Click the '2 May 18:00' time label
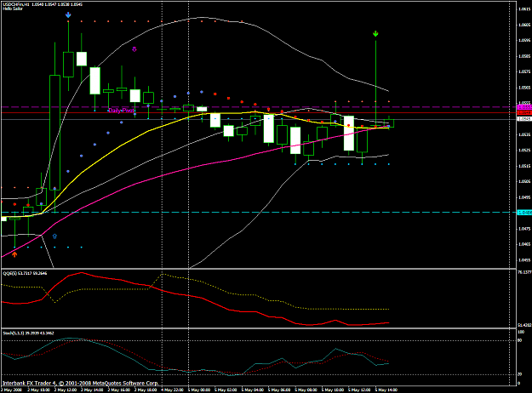 (146, 390)
